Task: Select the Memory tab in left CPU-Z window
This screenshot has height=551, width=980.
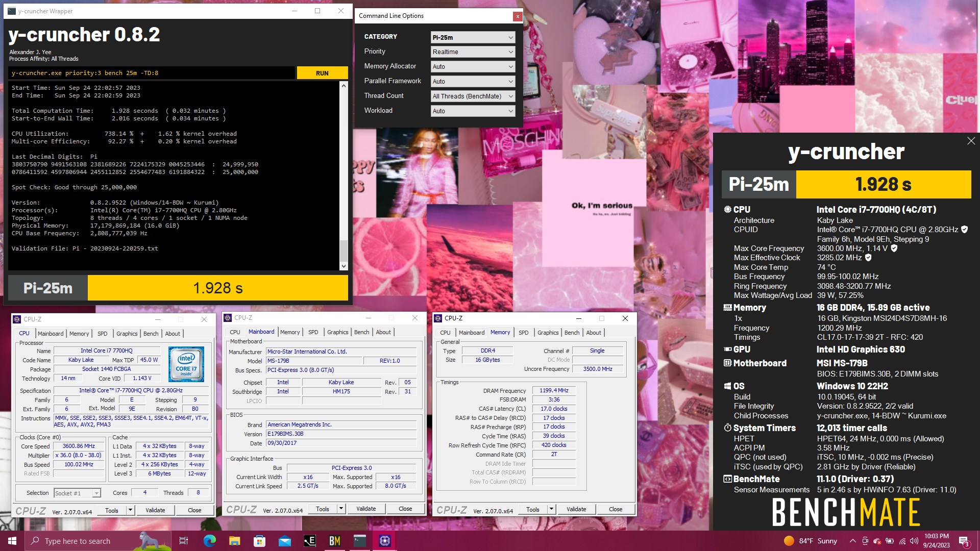Action: coord(79,334)
